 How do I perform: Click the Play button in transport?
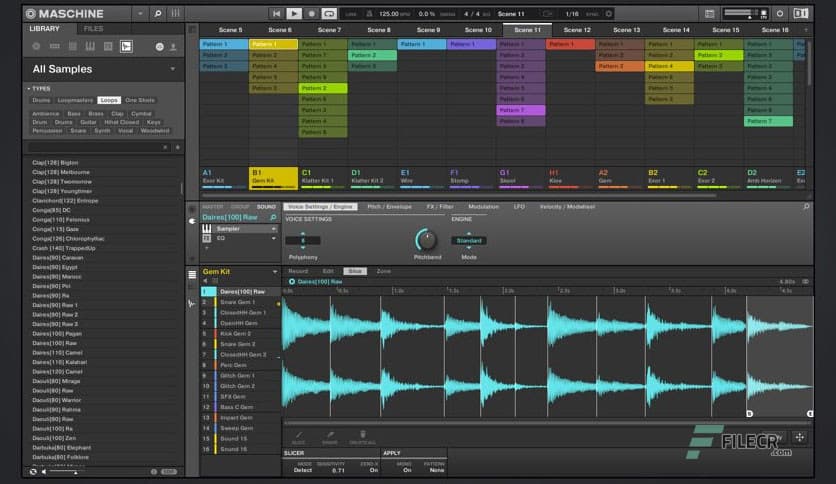(294, 14)
